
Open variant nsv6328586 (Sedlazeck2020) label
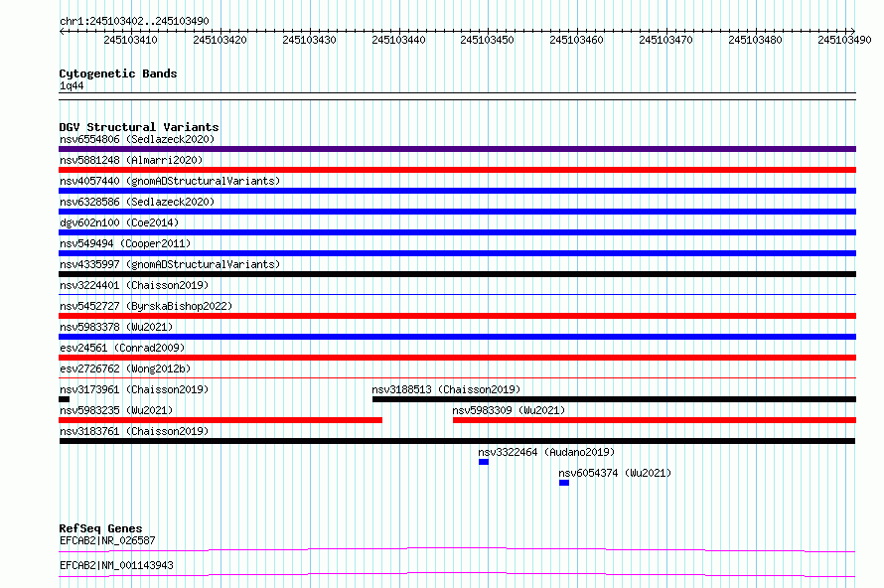tap(137, 202)
